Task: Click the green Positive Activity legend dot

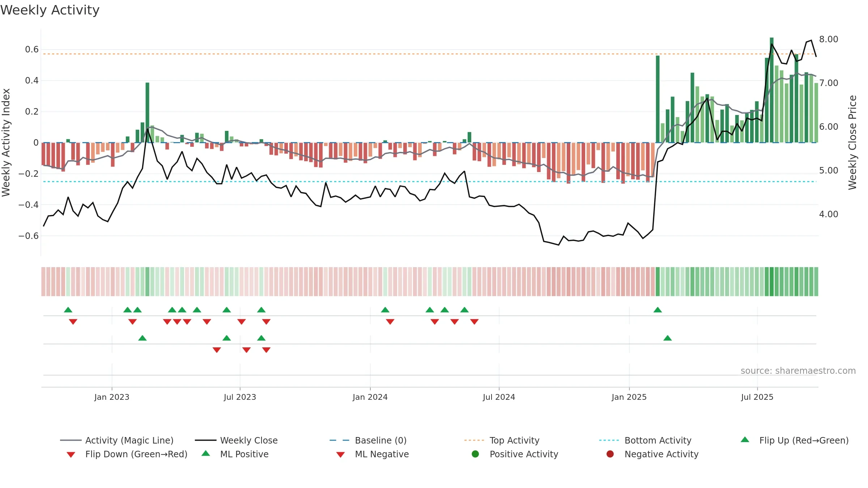Action: point(476,454)
